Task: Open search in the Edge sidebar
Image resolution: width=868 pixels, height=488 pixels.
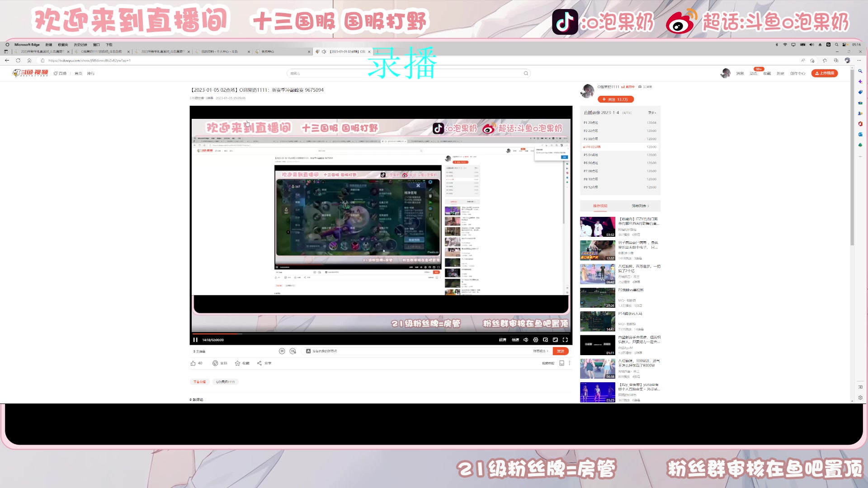Action: pos(860,71)
